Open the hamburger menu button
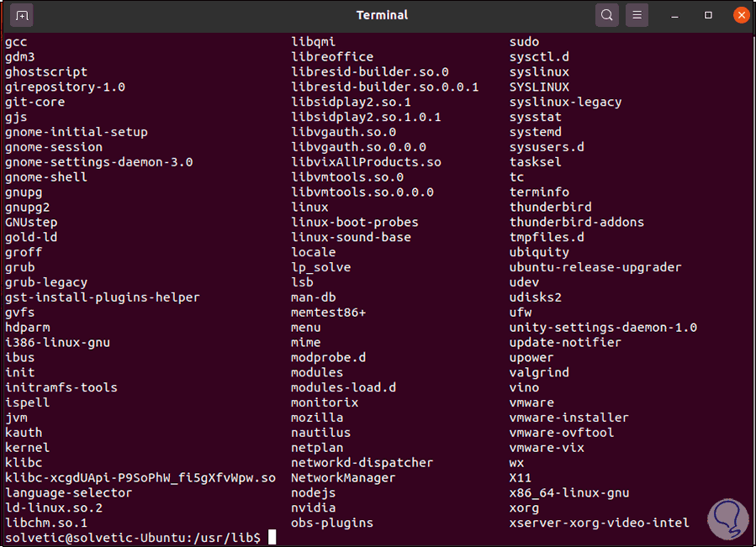This screenshot has width=756, height=547. click(637, 15)
